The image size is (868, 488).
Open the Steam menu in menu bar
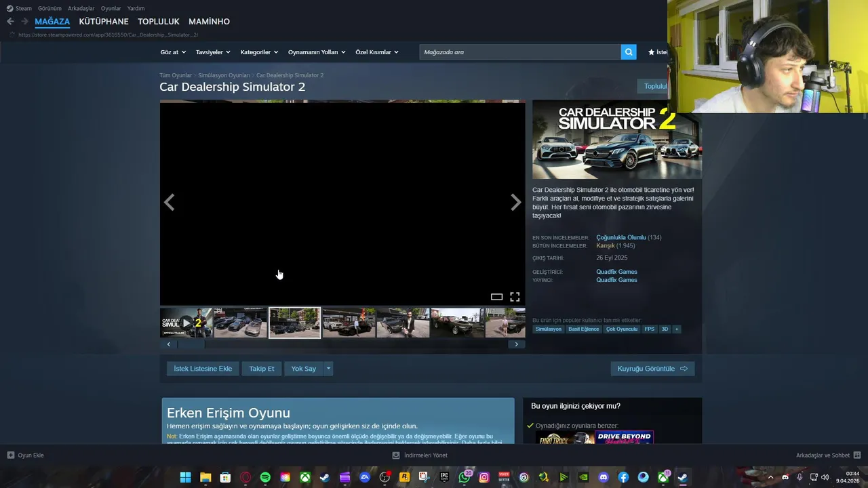point(20,8)
